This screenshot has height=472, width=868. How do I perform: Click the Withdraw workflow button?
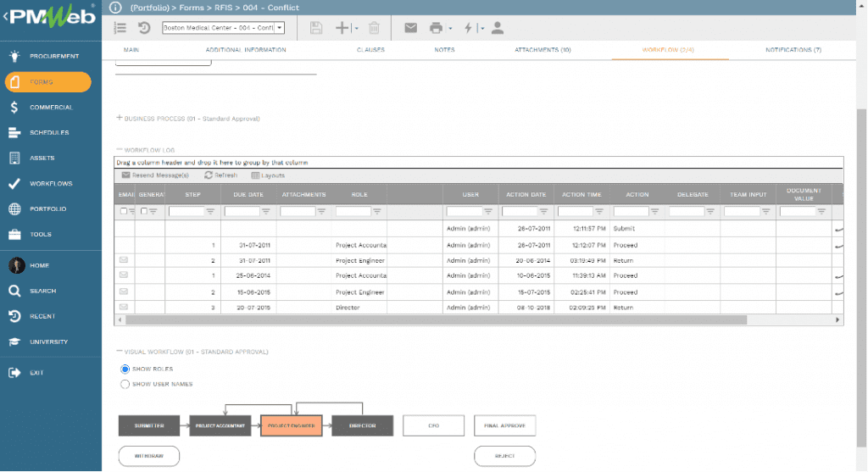pos(149,456)
